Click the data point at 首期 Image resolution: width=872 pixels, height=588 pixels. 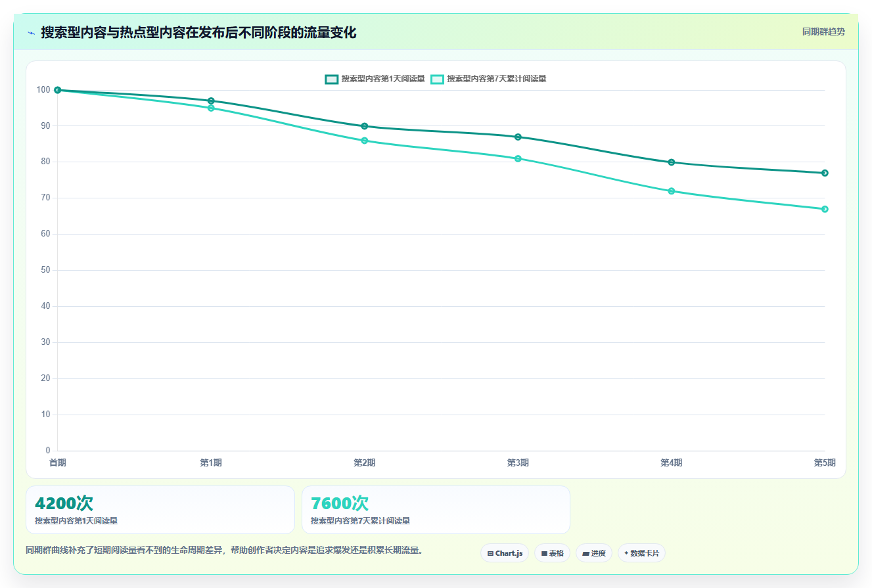[58, 90]
